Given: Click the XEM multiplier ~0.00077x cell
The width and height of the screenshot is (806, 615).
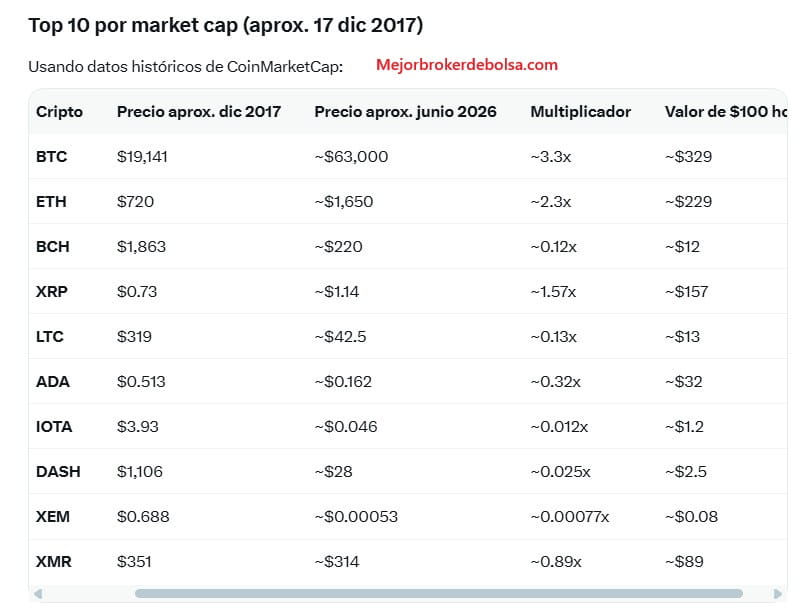Looking at the screenshot, I should pyautogui.click(x=570, y=517).
